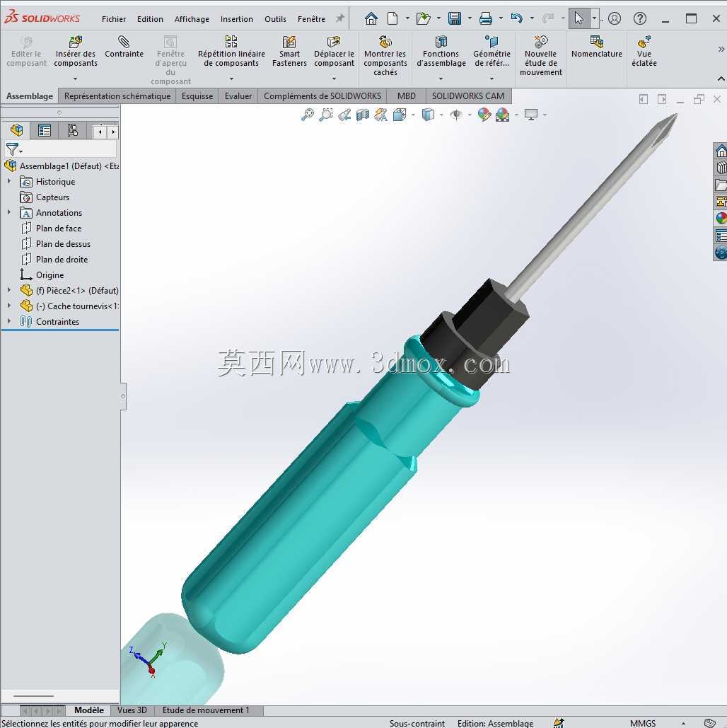727x728 pixels.
Task: Open the user login icon
Action: pos(614,18)
